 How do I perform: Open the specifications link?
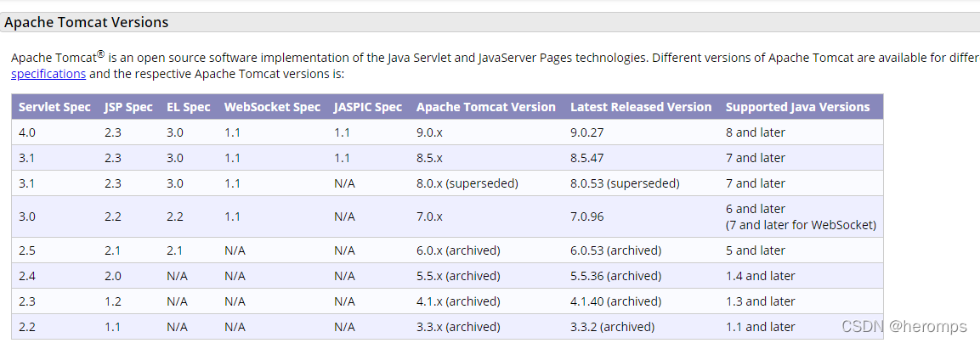(x=48, y=74)
